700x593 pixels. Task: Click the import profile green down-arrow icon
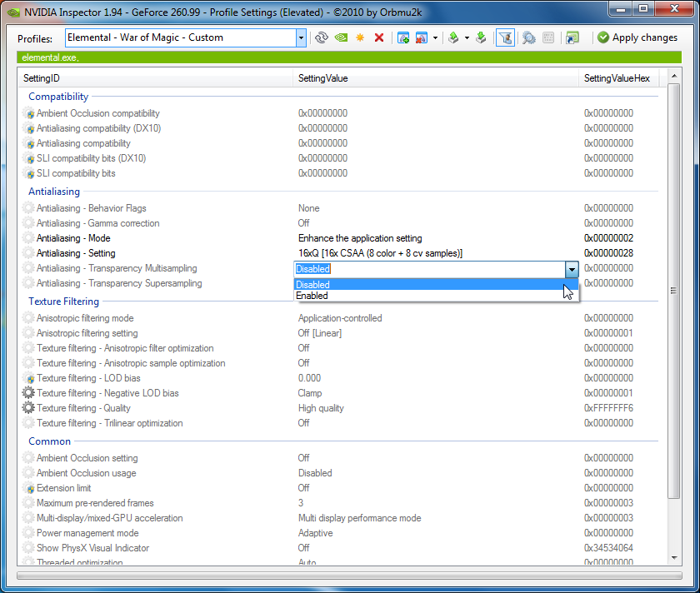click(x=481, y=37)
